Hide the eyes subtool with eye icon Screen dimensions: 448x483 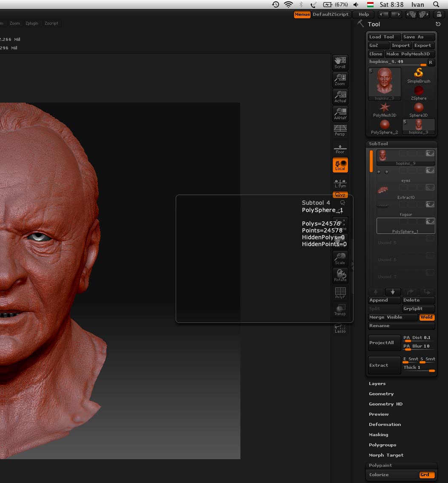point(430,170)
